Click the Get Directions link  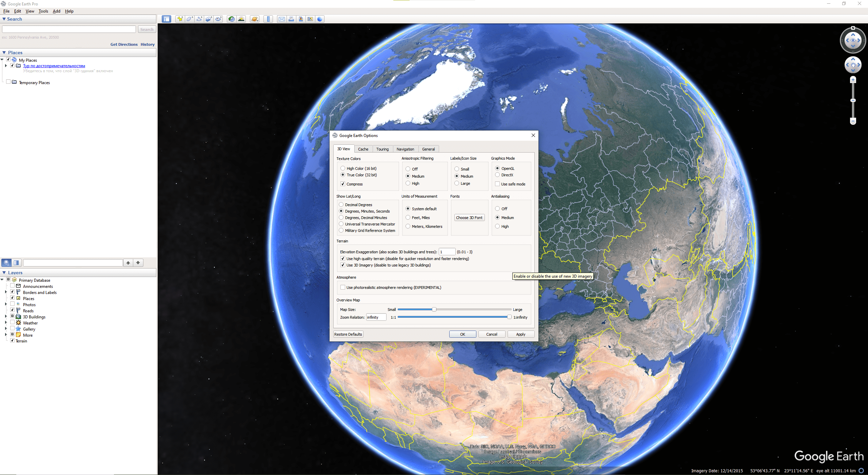pos(124,44)
